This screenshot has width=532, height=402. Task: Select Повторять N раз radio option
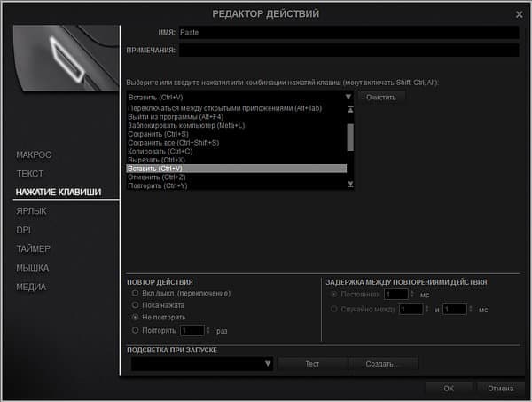[x=135, y=330]
